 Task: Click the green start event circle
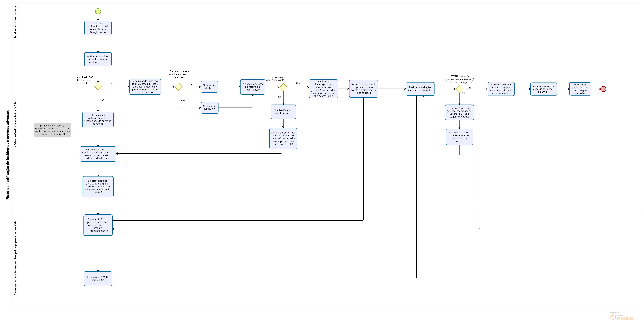coord(98,11)
